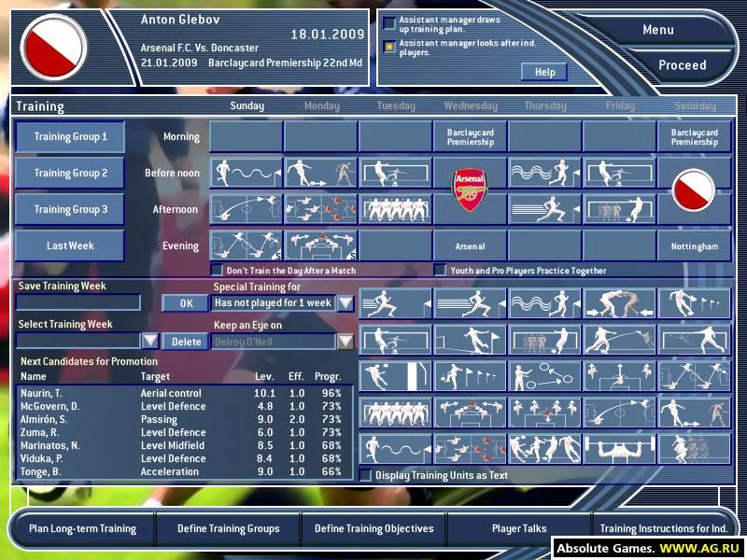Select the short sprint unit with fewer speed lines in palette

pos(395,304)
